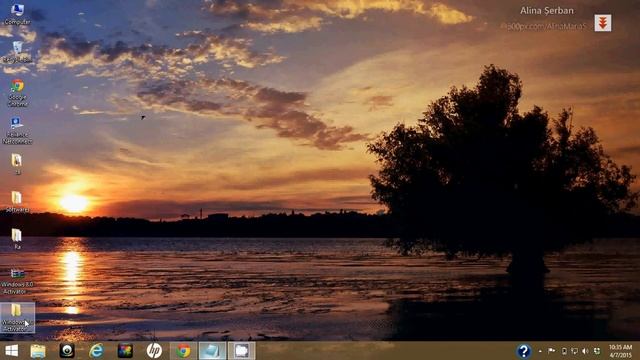Open the network tray icon
Viewport: 640px width, 360px height.
pos(574,351)
